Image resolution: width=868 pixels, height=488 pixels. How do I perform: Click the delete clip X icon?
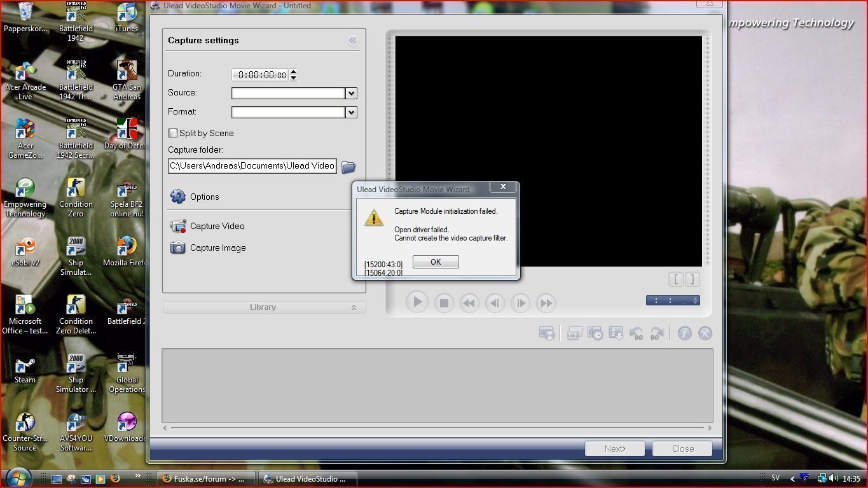point(705,333)
